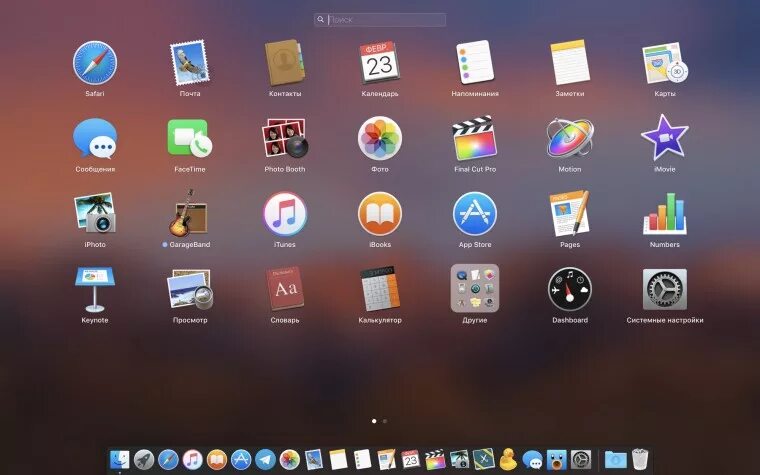Open System Preferences from the Dock
Viewport: 760px width, 475px height.
click(x=581, y=459)
